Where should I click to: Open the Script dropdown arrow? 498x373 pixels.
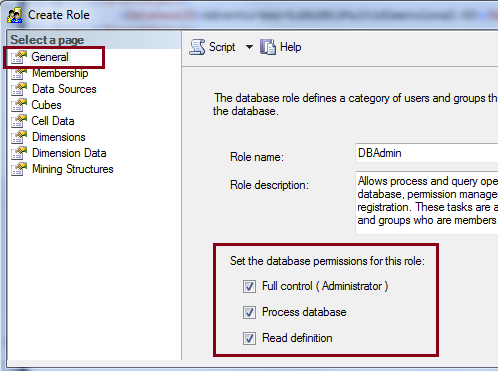249,47
